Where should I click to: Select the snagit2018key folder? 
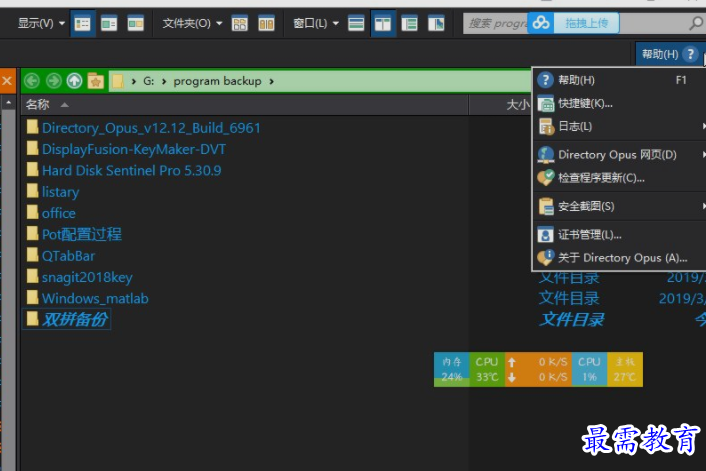(x=87, y=277)
